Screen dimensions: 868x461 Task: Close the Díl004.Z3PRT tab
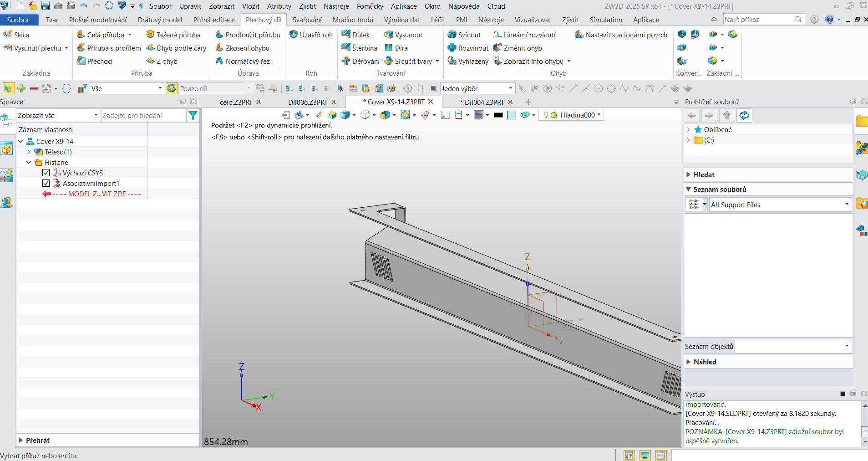(x=510, y=102)
